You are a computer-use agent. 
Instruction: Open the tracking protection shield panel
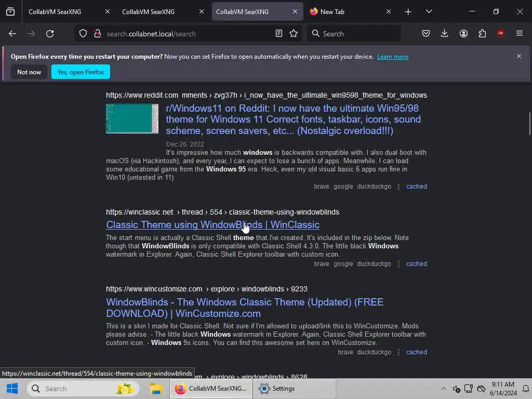coord(83,34)
